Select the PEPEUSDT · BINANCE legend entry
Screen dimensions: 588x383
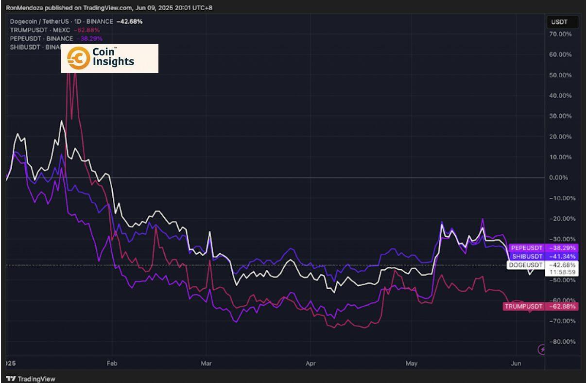[56, 38]
